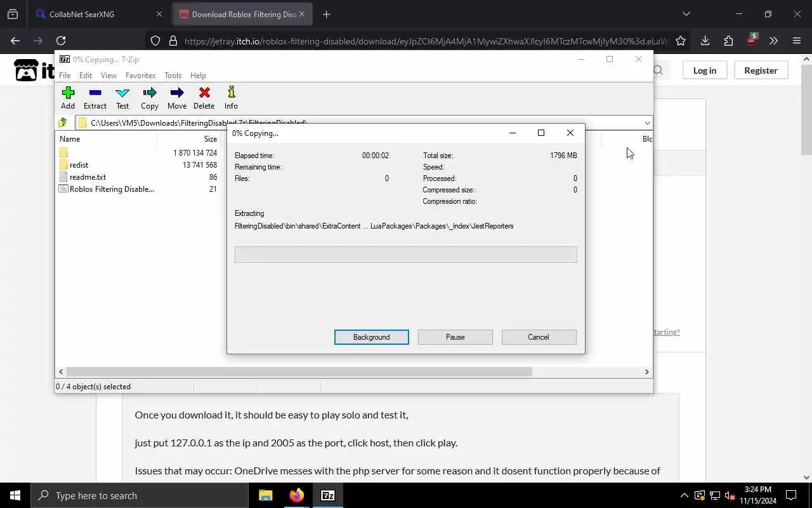Open the Firefox extensions panel
Image resolution: width=812 pixels, height=508 pixels.
pyautogui.click(x=728, y=41)
